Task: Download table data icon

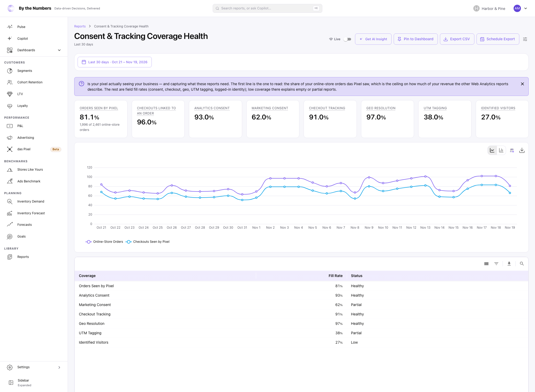Action: (509, 264)
